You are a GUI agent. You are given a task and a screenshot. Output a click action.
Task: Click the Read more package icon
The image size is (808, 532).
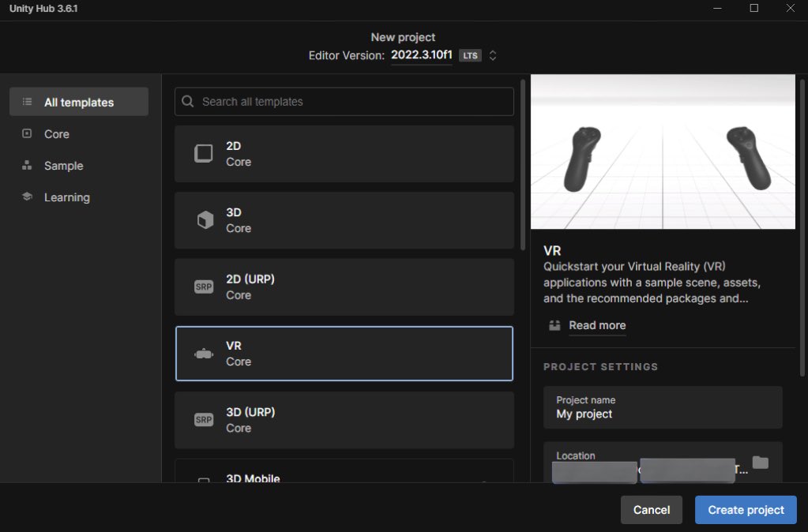(554, 325)
